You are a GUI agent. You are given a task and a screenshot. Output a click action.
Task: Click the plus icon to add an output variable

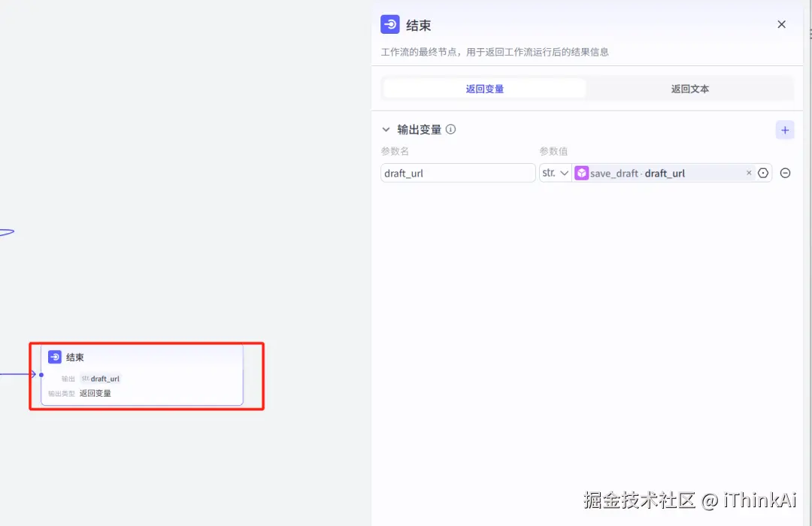click(785, 129)
